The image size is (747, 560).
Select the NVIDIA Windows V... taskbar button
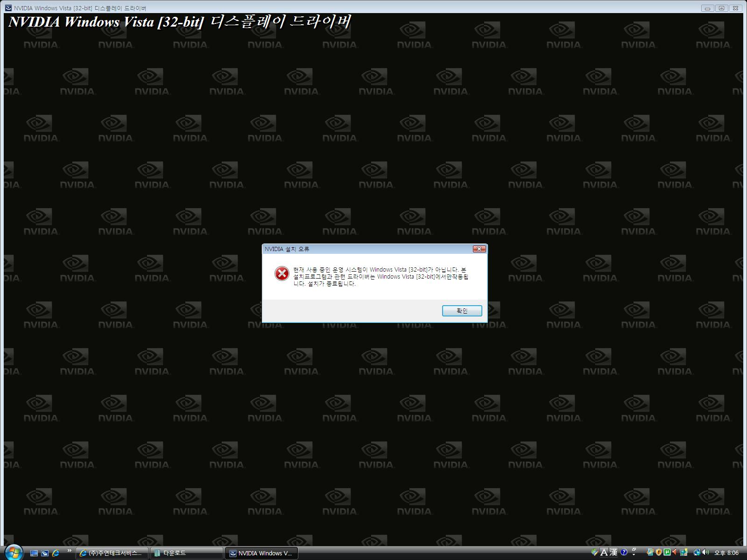coord(261,553)
